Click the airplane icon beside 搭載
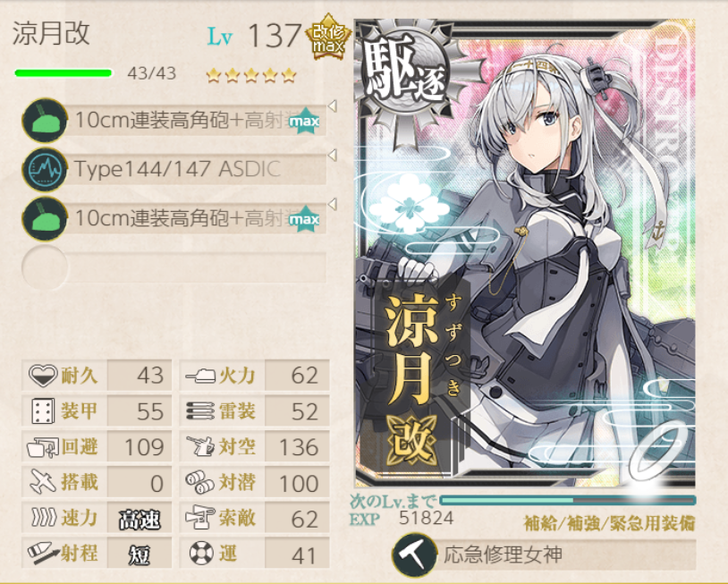 tap(43, 482)
